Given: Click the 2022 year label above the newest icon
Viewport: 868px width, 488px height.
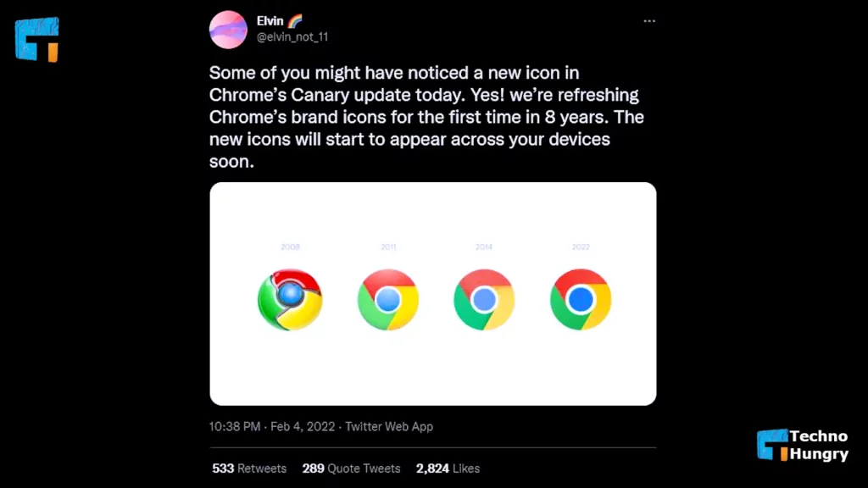Looking at the screenshot, I should 580,247.
